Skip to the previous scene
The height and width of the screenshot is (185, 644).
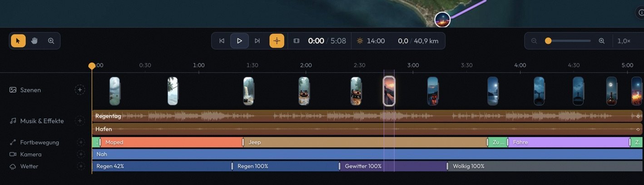[222, 41]
